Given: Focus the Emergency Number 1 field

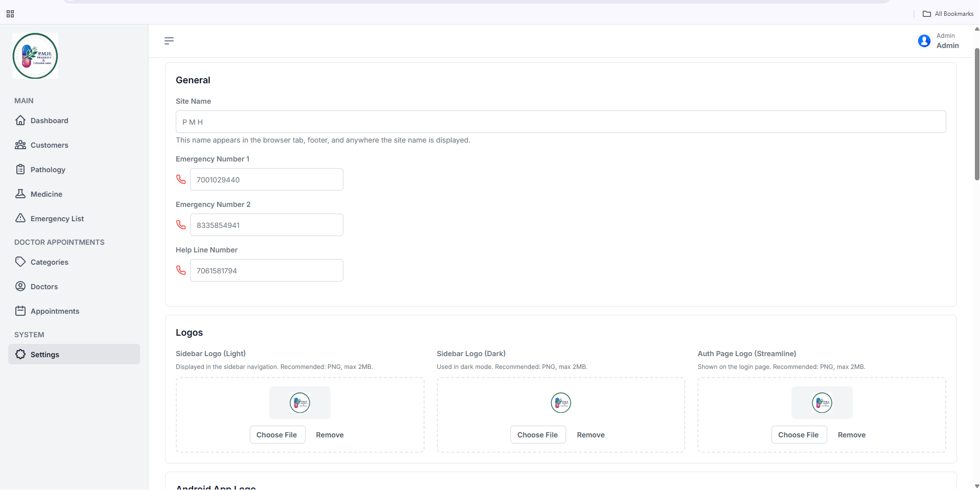Looking at the screenshot, I should [x=267, y=179].
